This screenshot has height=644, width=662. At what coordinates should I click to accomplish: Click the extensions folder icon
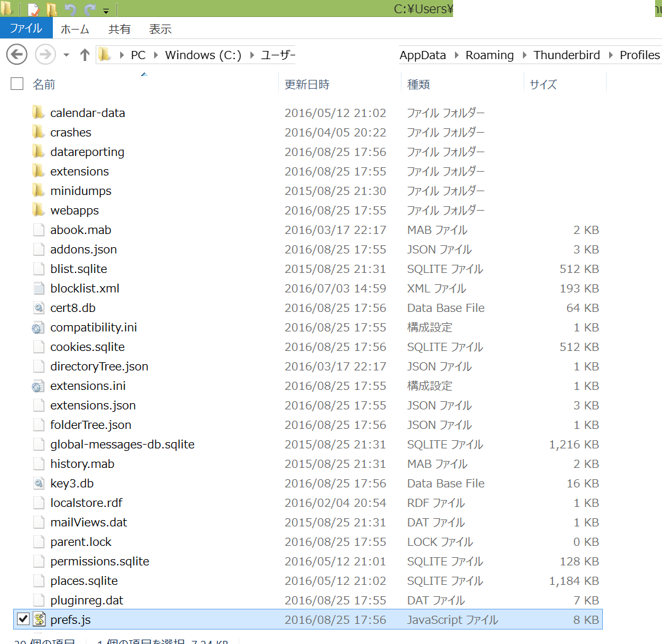click(39, 171)
